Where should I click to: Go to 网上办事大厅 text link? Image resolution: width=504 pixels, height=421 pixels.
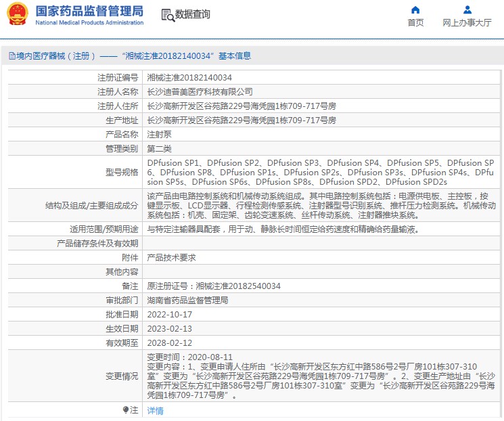pyautogui.click(x=467, y=23)
